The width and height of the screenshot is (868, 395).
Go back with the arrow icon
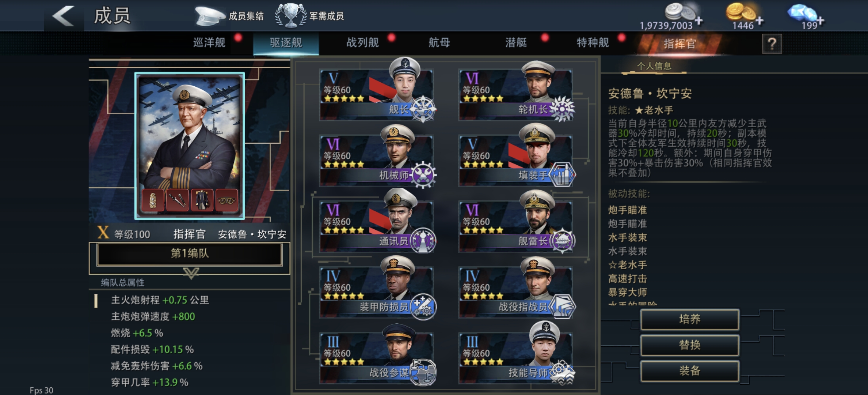[x=64, y=16]
